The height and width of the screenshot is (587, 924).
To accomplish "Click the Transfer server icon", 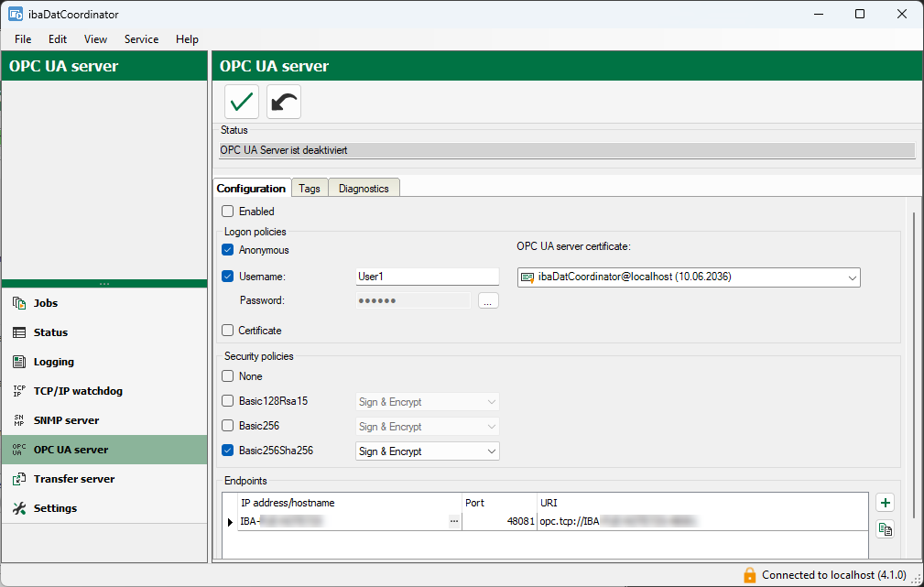I will (x=19, y=479).
